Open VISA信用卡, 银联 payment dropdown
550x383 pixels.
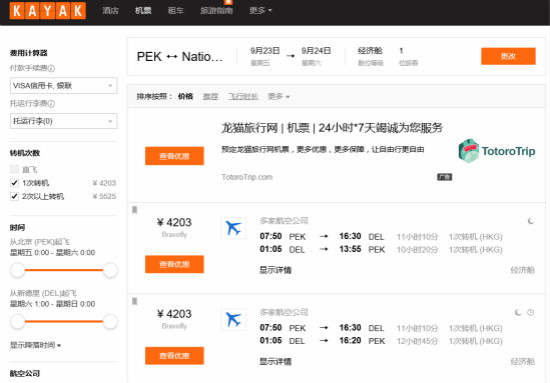[63, 86]
